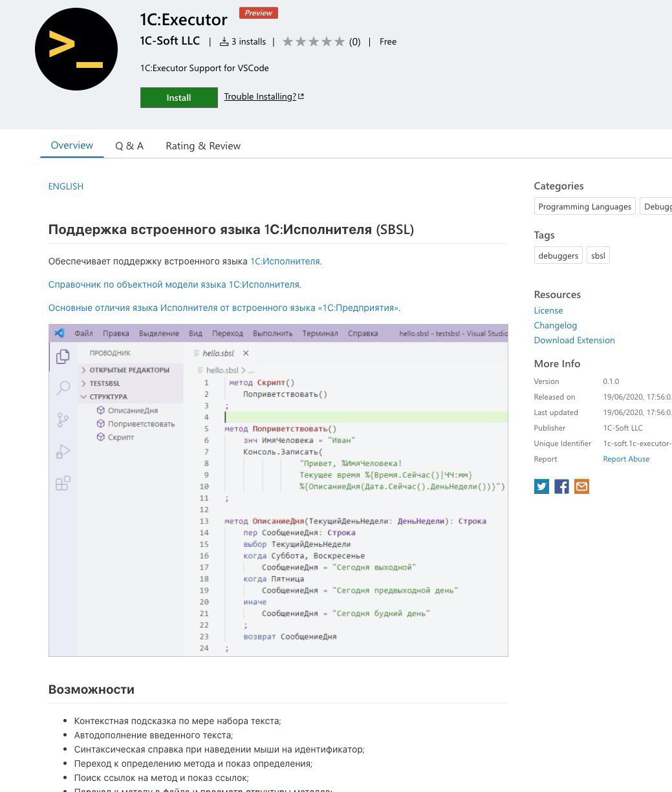672x792 pixels.
Task: Select Скрипт in the structure tree
Action: click(121, 437)
